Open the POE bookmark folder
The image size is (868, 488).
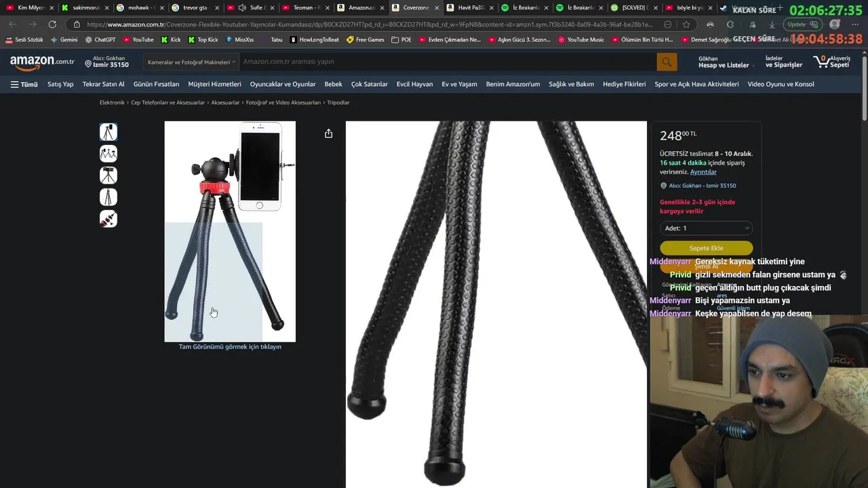point(401,40)
